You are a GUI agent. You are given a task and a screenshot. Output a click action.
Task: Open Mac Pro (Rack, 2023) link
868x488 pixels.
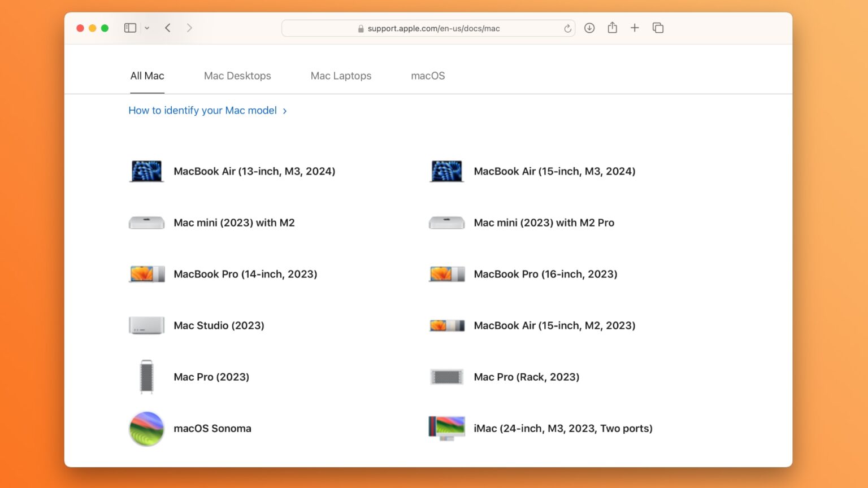(x=526, y=377)
